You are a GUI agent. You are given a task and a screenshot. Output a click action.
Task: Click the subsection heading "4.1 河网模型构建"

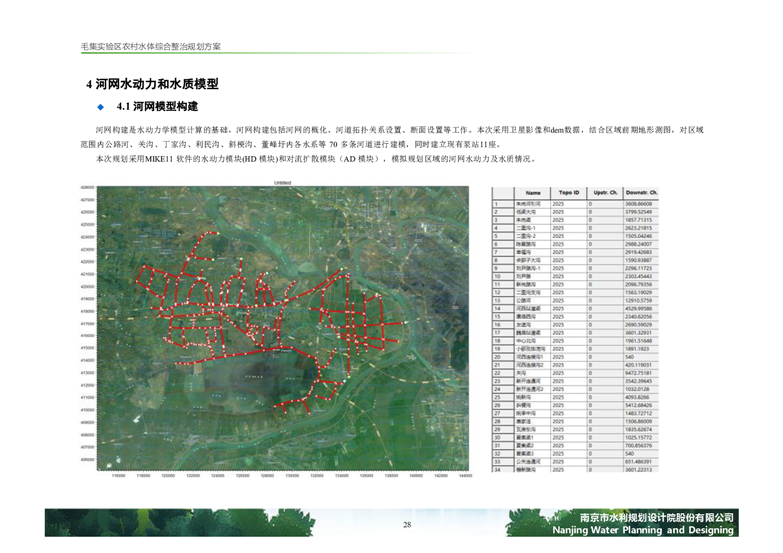tap(158, 106)
